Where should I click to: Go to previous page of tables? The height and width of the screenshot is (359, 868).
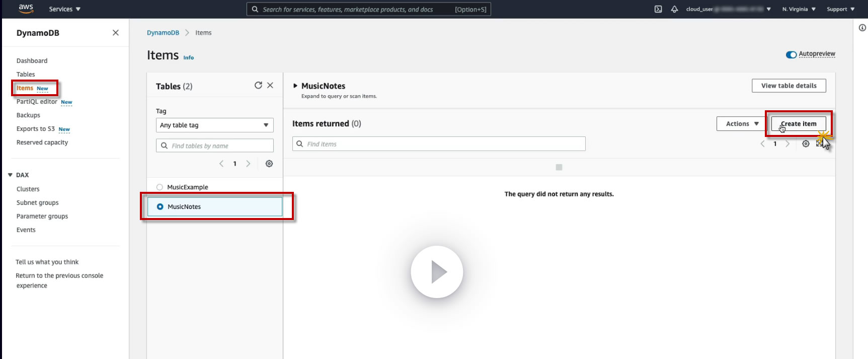[x=221, y=164]
